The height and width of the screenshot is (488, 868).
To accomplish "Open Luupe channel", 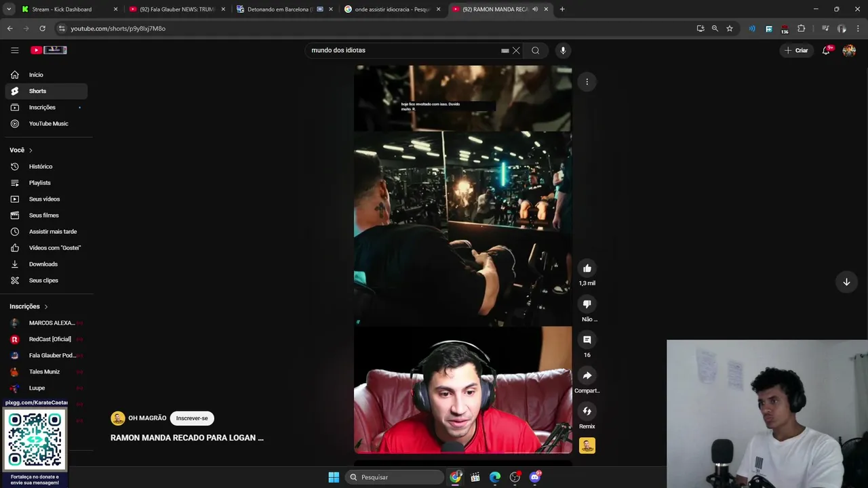I will tap(46, 388).
